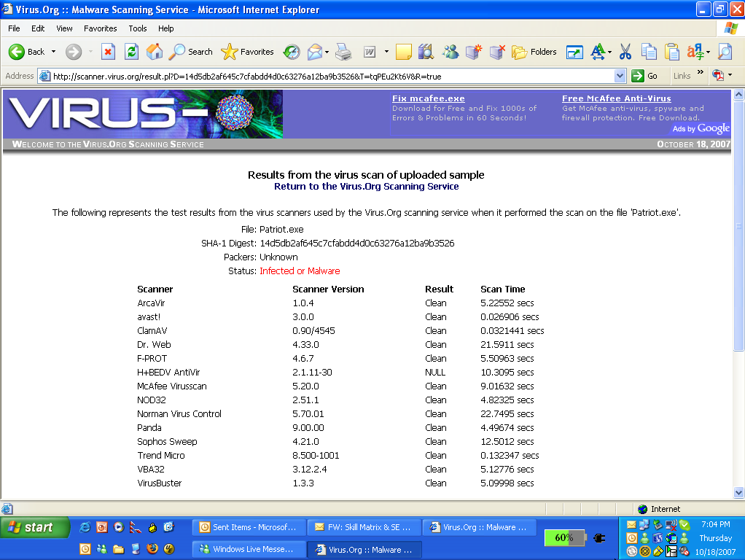Expand the address bar URL dropdown
This screenshot has height=560, width=745.
(620, 76)
